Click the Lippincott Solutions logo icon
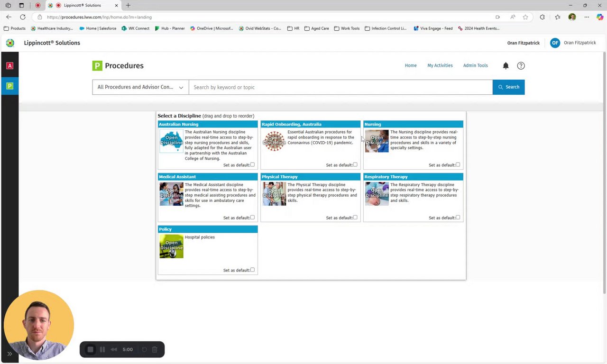 (10, 43)
